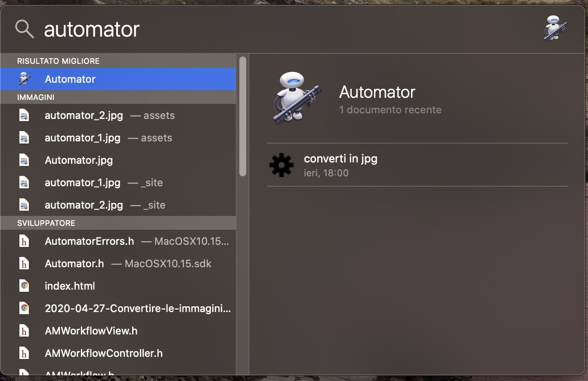Click file icon next to Automator.jpg
The height and width of the screenshot is (381, 588).
point(24,160)
